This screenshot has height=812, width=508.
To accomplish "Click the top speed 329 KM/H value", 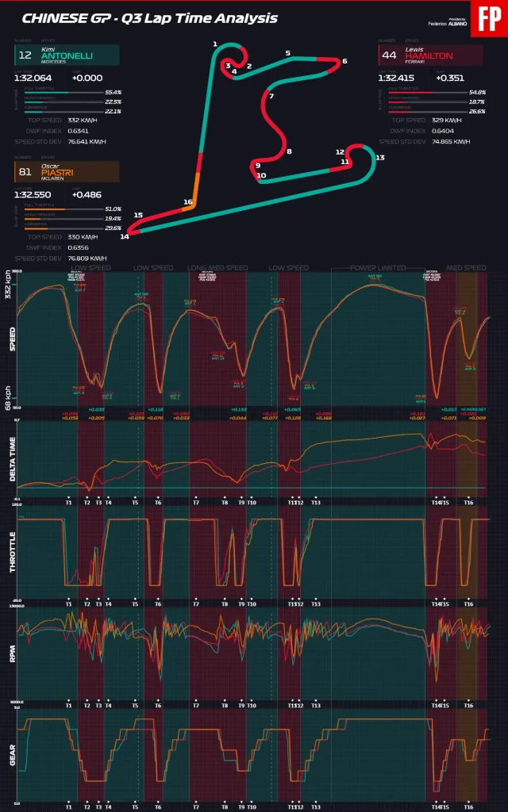I will [446, 121].
